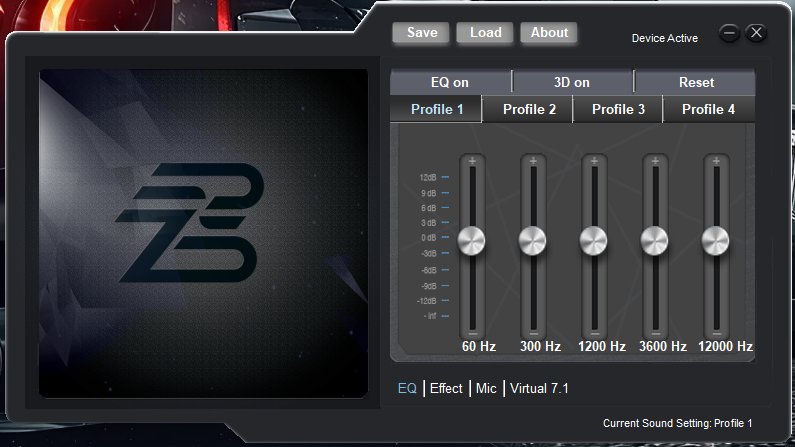Click Current Sound Setting: Profile 1 text
This screenshot has width=795, height=447.
[x=677, y=423]
